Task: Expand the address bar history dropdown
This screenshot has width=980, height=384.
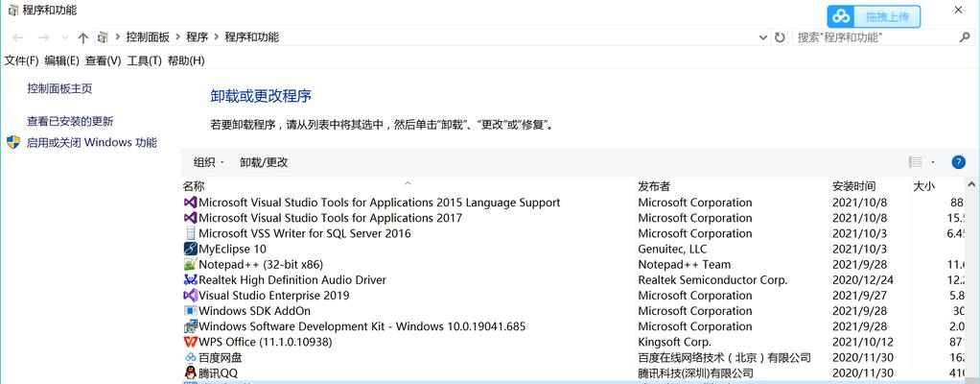Action: (x=763, y=37)
